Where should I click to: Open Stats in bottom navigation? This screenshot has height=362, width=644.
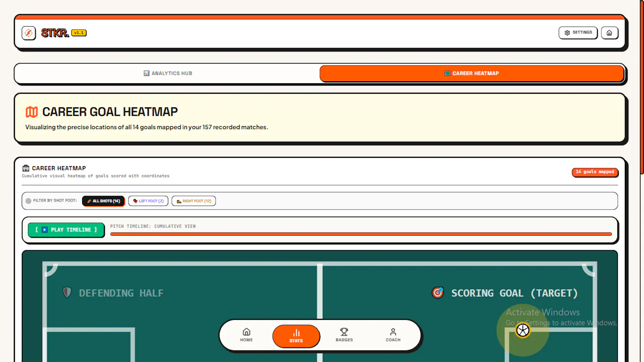296,336
